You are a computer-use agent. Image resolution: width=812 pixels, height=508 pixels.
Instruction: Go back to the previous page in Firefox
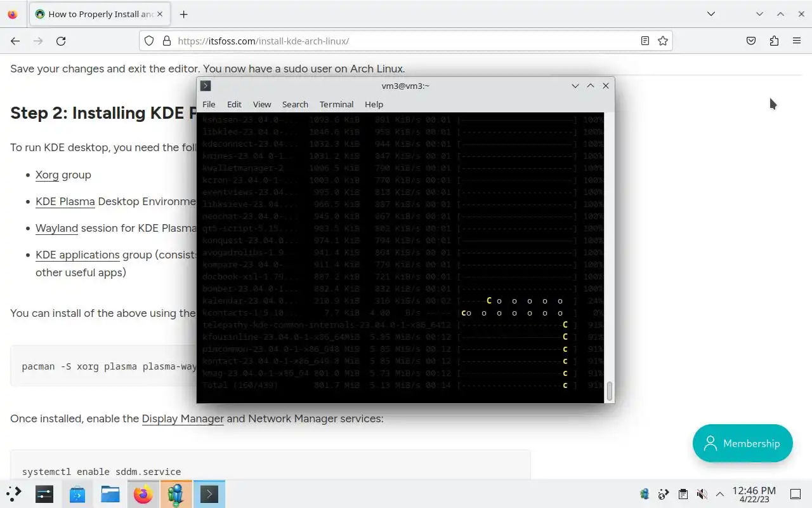coord(15,41)
